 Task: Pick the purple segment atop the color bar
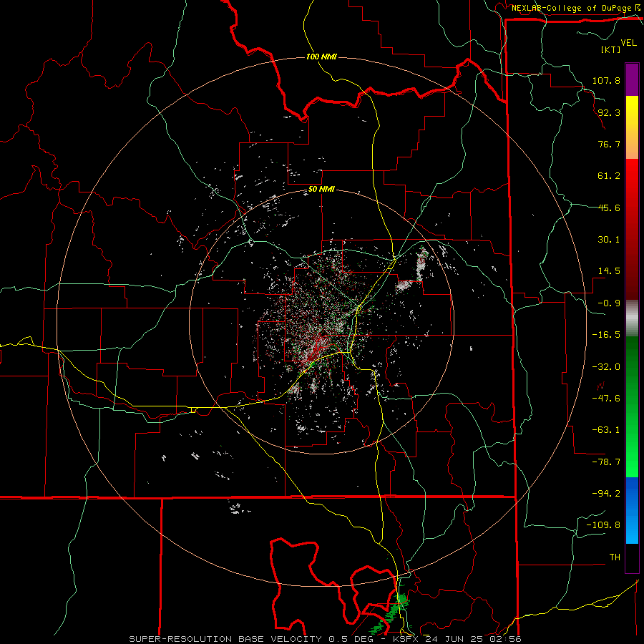632,79
